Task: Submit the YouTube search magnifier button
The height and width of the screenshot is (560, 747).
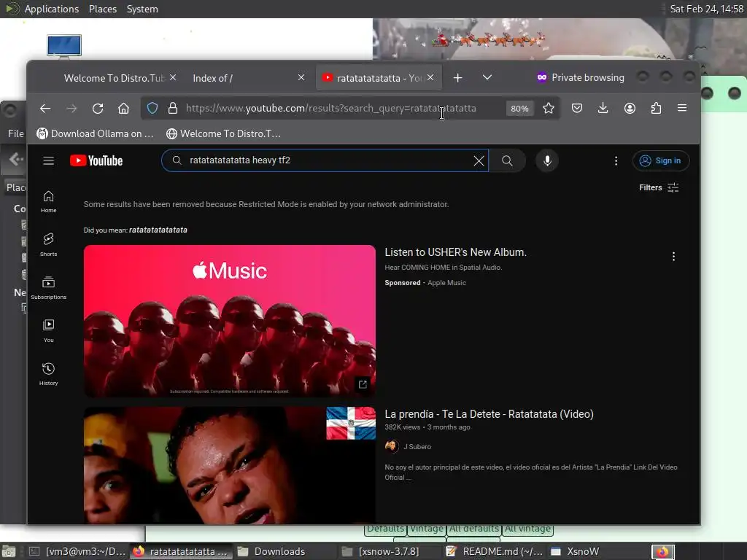Action: pos(508,161)
